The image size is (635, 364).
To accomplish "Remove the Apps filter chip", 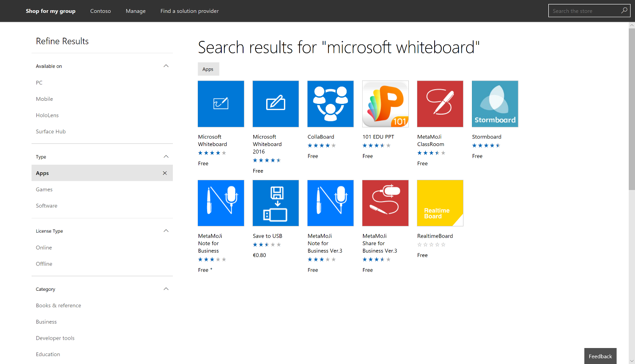I will [x=164, y=173].
